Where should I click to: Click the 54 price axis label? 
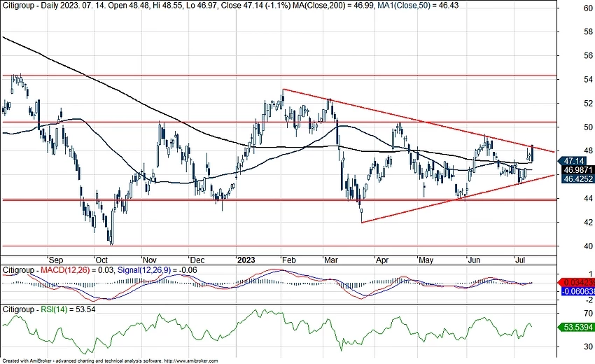click(x=588, y=80)
